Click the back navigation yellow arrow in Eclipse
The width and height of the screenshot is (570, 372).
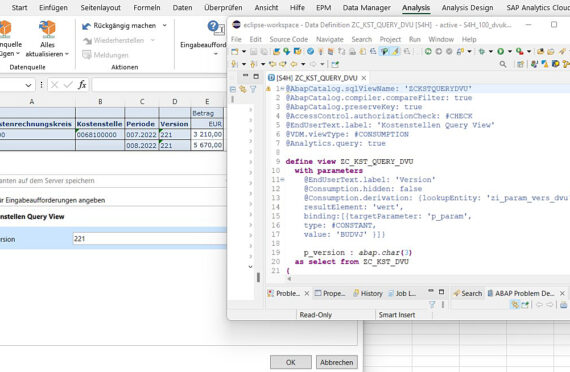click(294, 64)
